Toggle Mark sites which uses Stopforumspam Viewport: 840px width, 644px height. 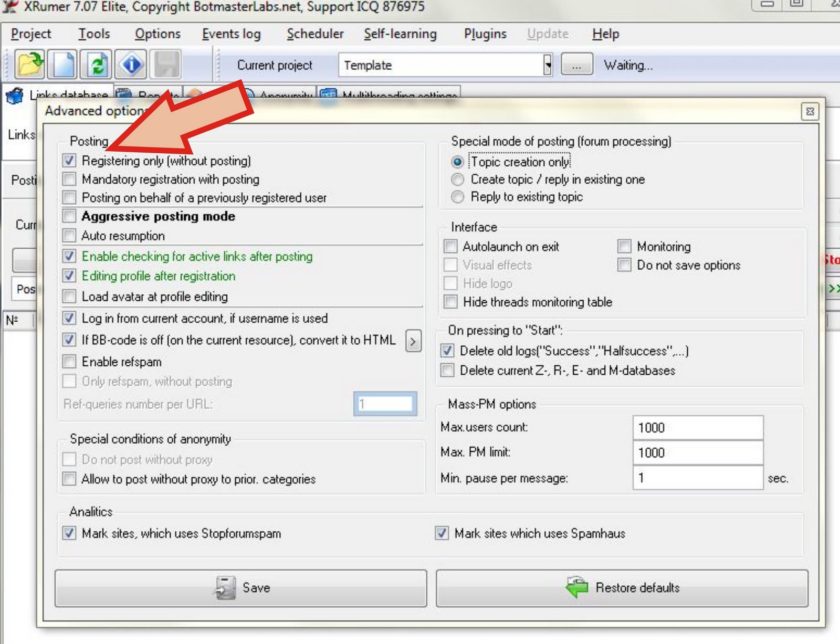[69, 533]
